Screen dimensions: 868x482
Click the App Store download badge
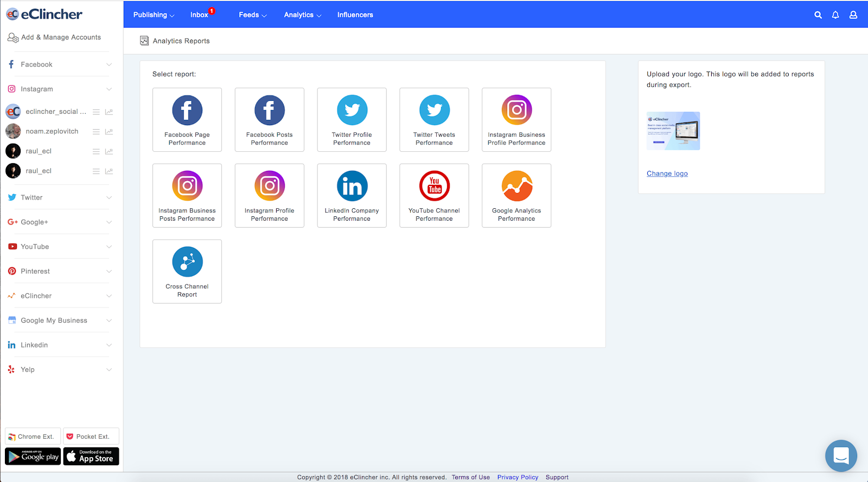(x=91, y=457)
